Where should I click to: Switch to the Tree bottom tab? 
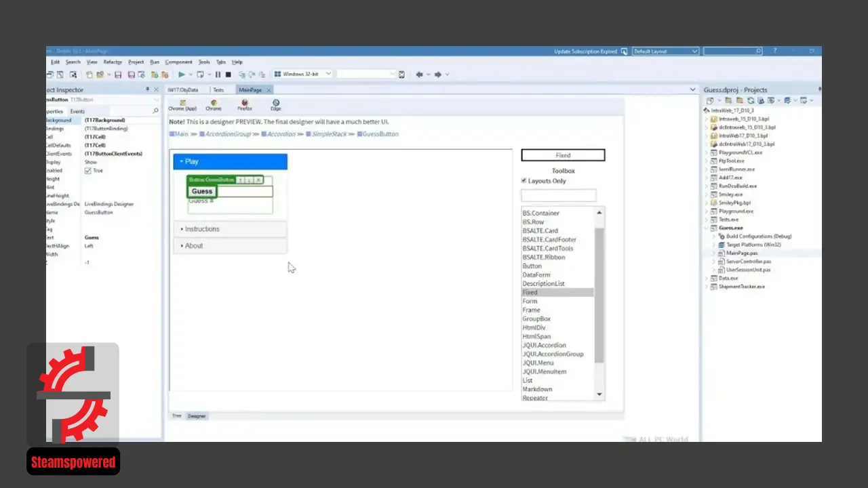(176, 415)
